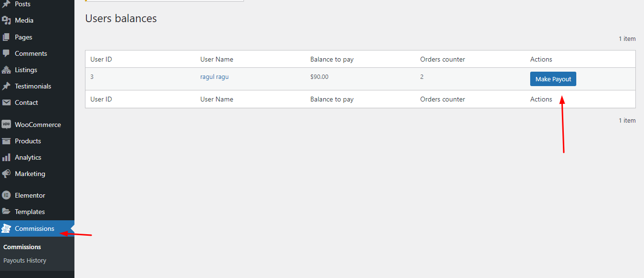Image resolution: width=644 pixels, height=278 pixels.
Task: Click the Media icon in sidebar
Action: coord(6,21)
